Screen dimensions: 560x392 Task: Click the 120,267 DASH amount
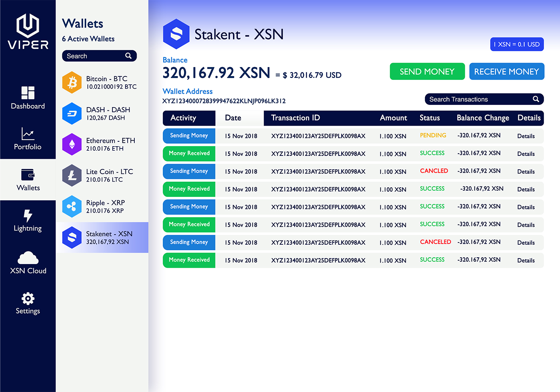pyautogui.click(x=106, y=118)
